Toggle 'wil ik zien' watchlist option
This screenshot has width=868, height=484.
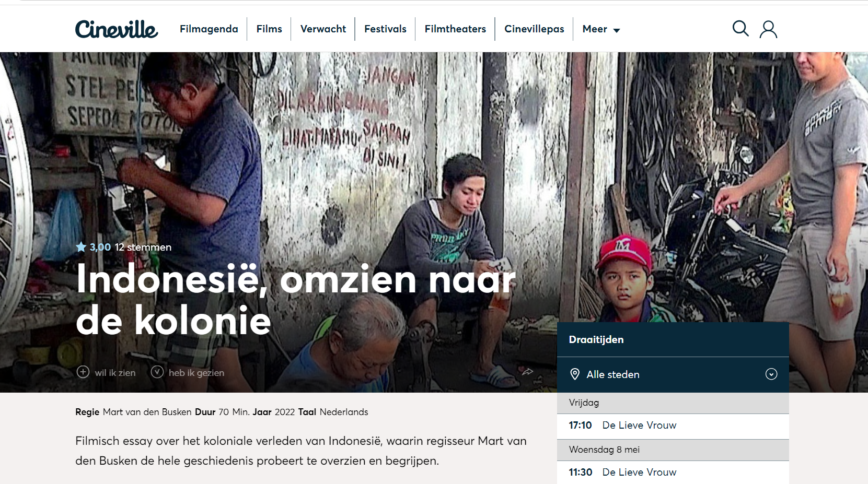pyautogui.click(x=106, y=372)
